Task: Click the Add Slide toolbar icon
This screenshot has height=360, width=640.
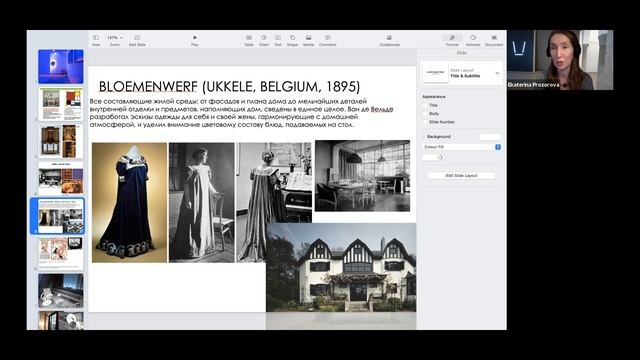Action: (x=137, y=38)
